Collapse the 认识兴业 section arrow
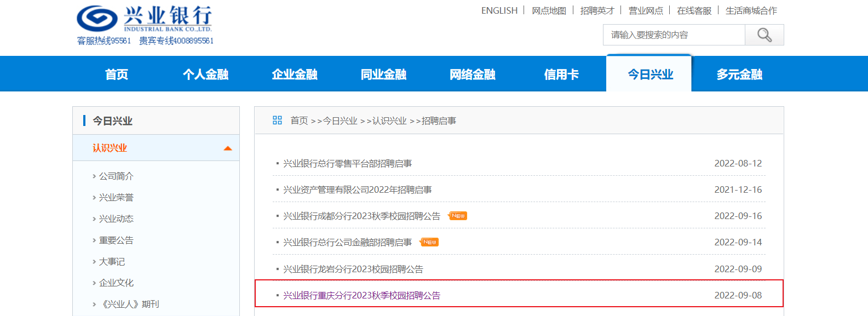868x316 pixels. tap(228, 148)
